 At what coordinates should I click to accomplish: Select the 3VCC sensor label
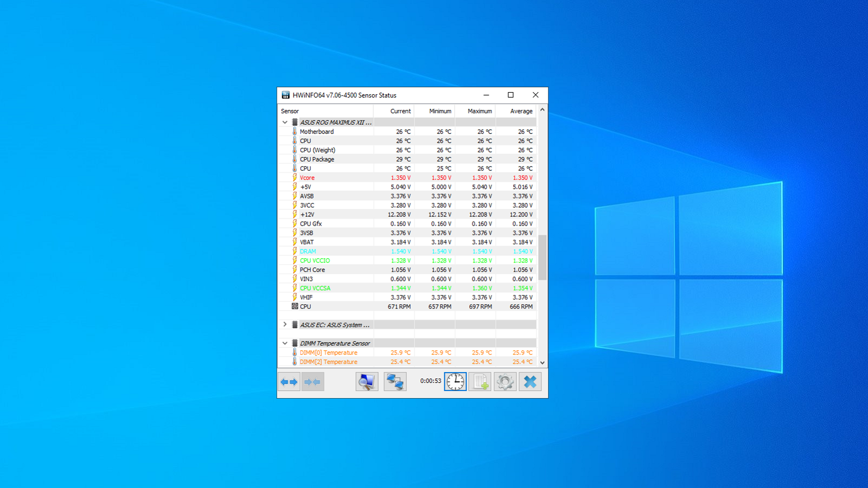point(307,206)
